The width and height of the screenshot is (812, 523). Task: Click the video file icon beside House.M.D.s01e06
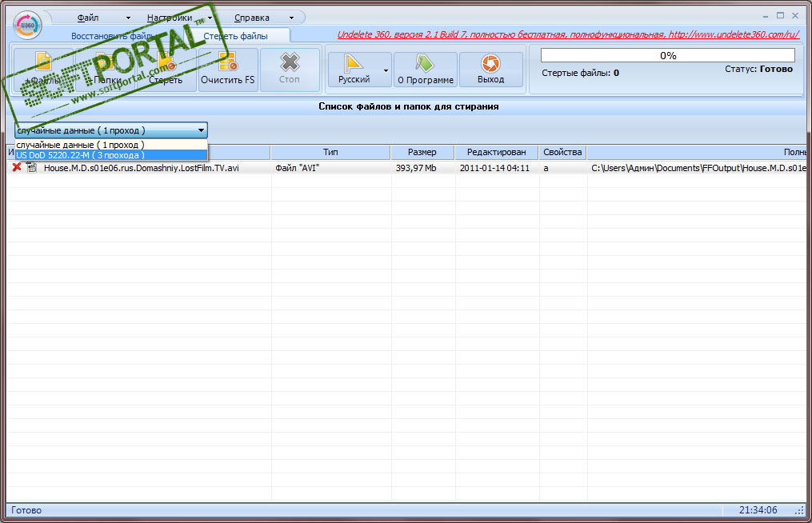(x=31, y=167)
